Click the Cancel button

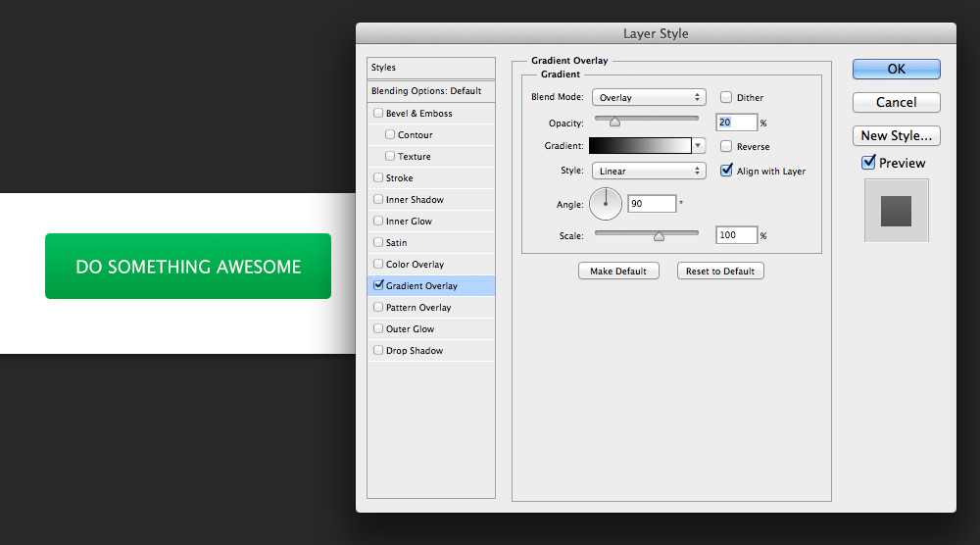[896, 102]
